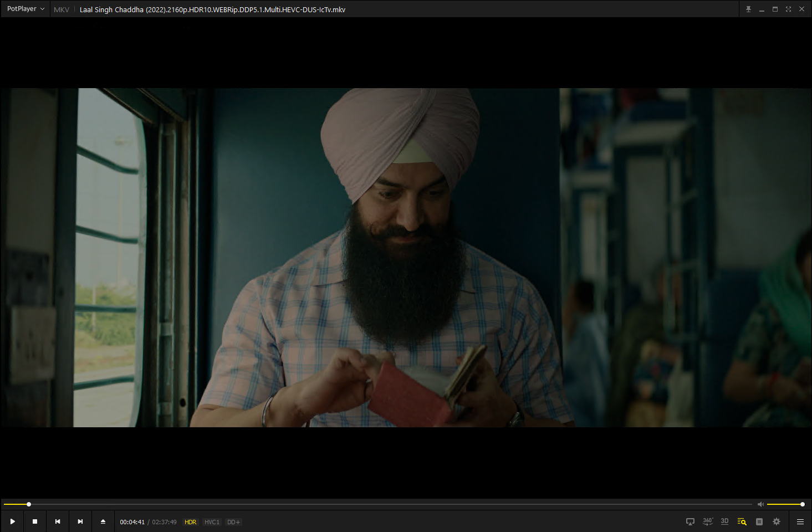
Task: Open the PotPlayer main menu dropdown
Action: (25, 9)
